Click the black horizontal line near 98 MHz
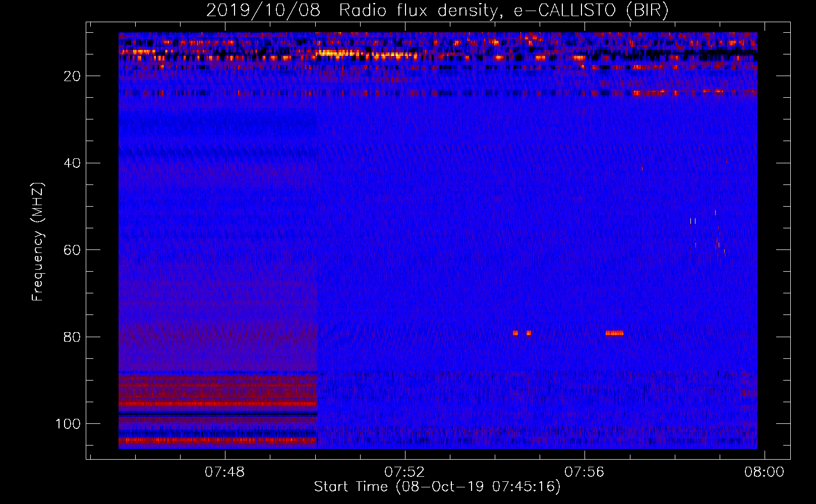 [x=218, y=414]
